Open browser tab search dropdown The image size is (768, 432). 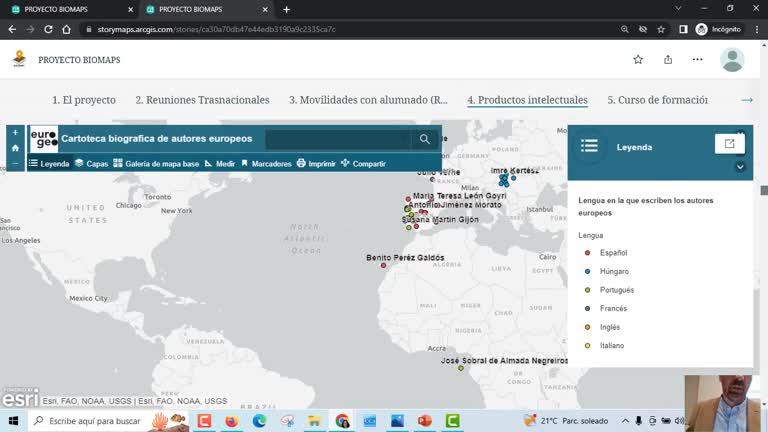678,9
